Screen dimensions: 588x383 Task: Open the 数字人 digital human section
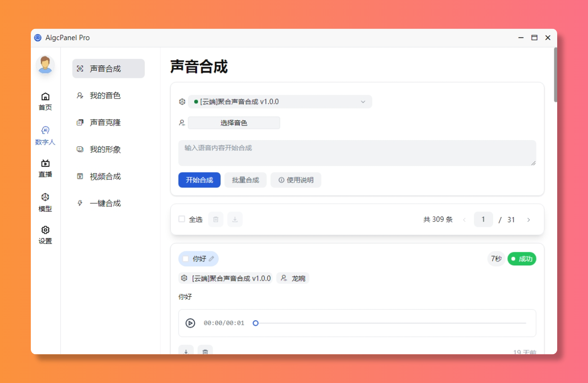(x=45, y=136)
